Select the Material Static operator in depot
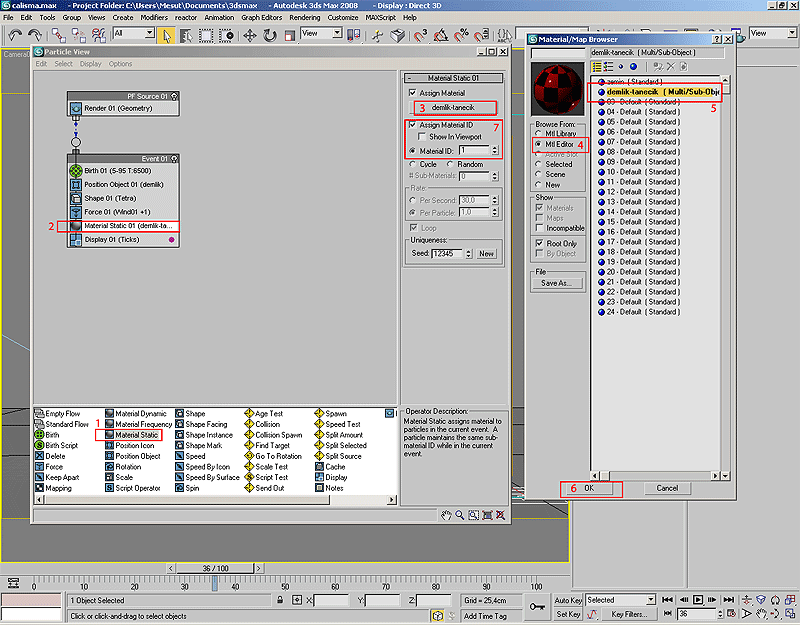The image size is (800, 625). coord(136,435)
